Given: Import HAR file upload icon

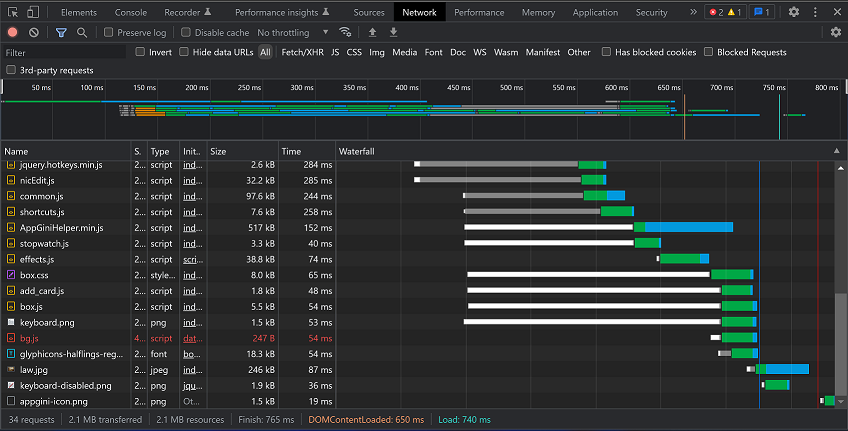Looking at the screenshot, I should (x=372, y=32).
